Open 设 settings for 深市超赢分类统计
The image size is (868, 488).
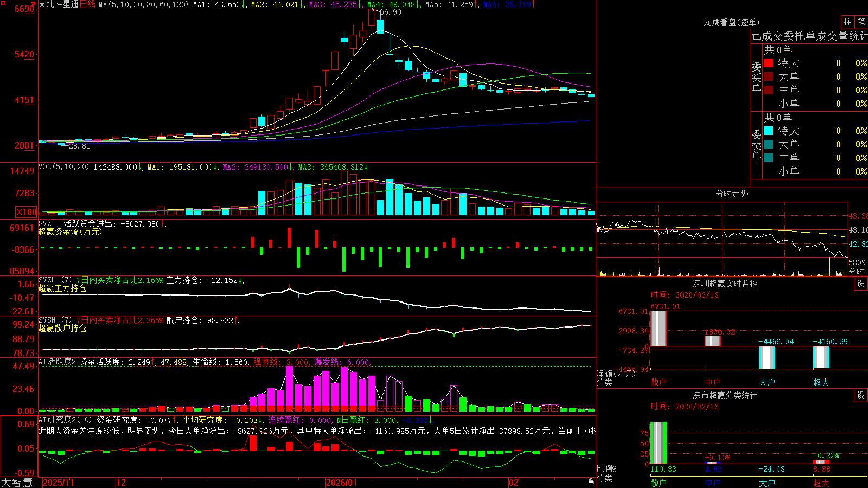coord(861,395)
